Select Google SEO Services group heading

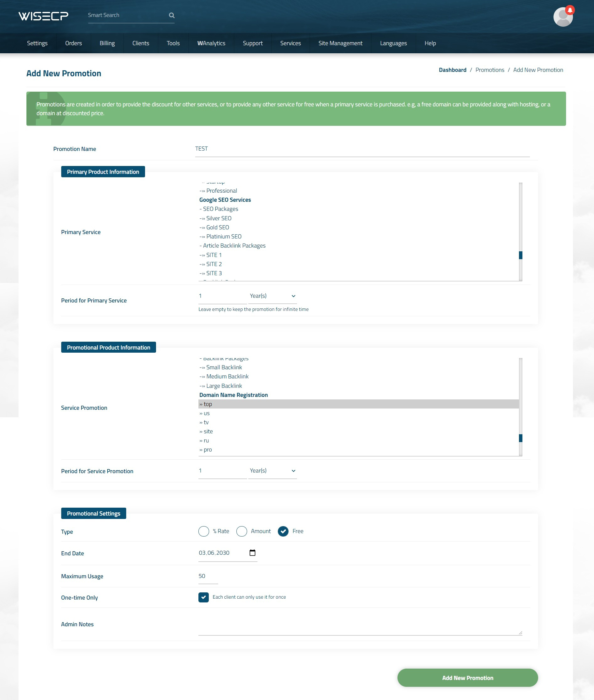(359, 200)
